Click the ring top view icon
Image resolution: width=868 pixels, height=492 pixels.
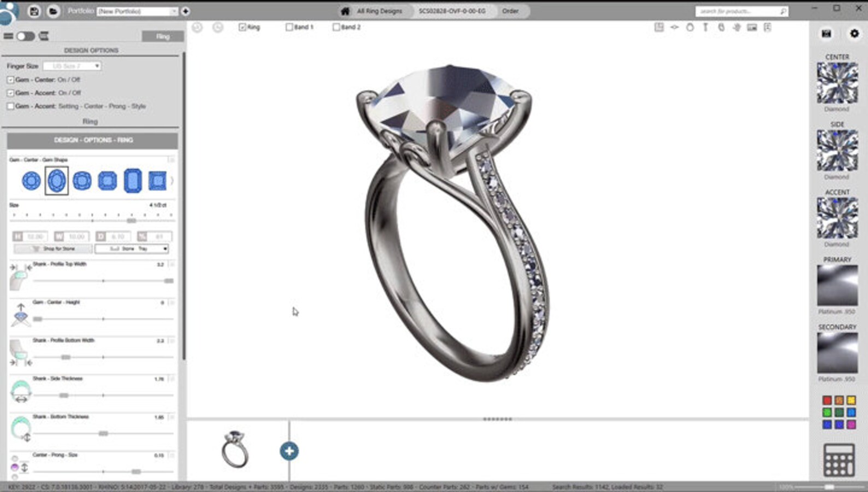[x=690, y=27]
